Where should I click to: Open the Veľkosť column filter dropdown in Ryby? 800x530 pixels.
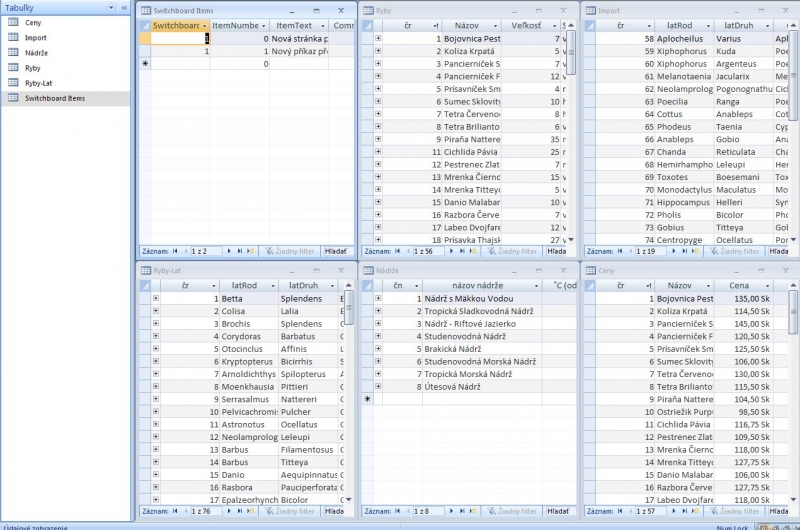[553, 25]
